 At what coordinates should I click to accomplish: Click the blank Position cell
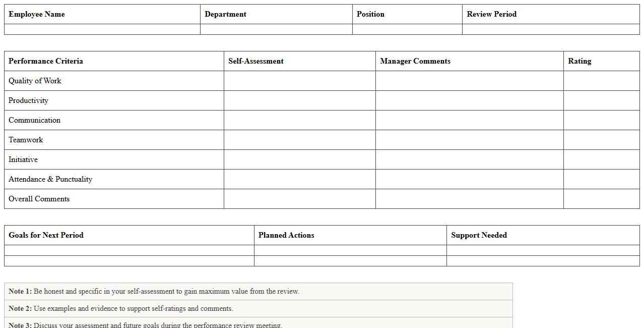[x=407, y=29]
